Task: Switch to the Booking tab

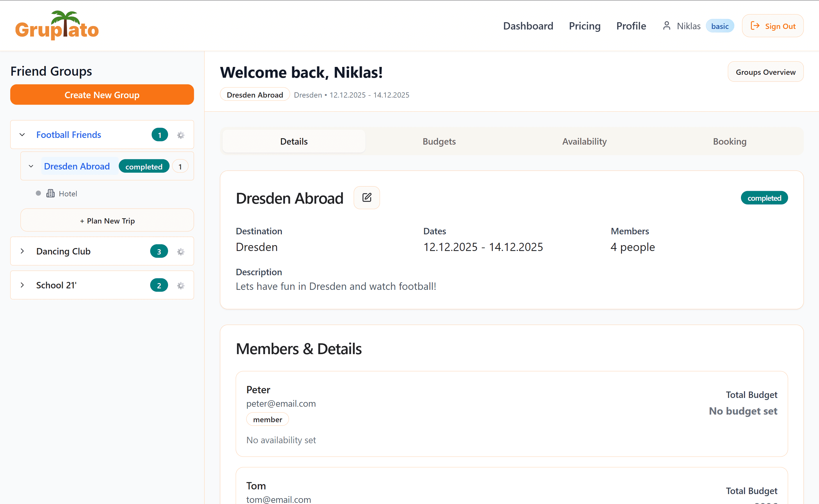Action: coord(730,141)
